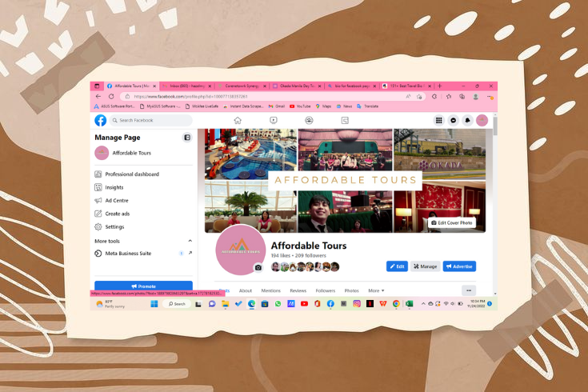
Task: Click the Advertise button
Action: click(x=459, y=266)
